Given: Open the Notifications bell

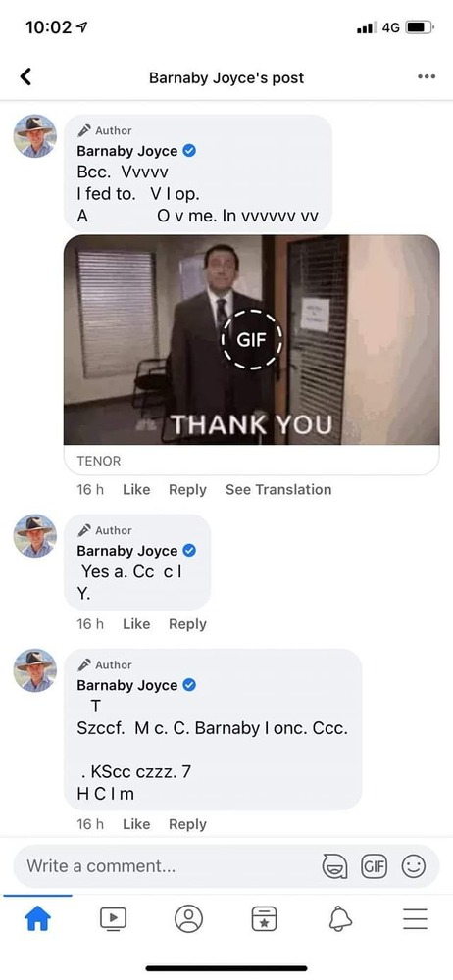Looking at the screenshot, I should click(x=340, y=919).
